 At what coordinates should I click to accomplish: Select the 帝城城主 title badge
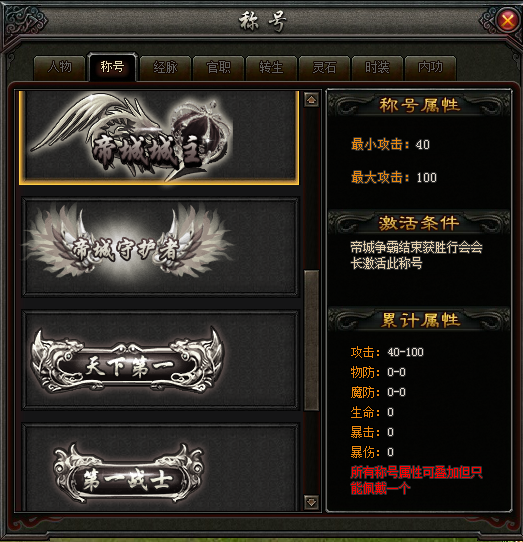tap(159, 138)
